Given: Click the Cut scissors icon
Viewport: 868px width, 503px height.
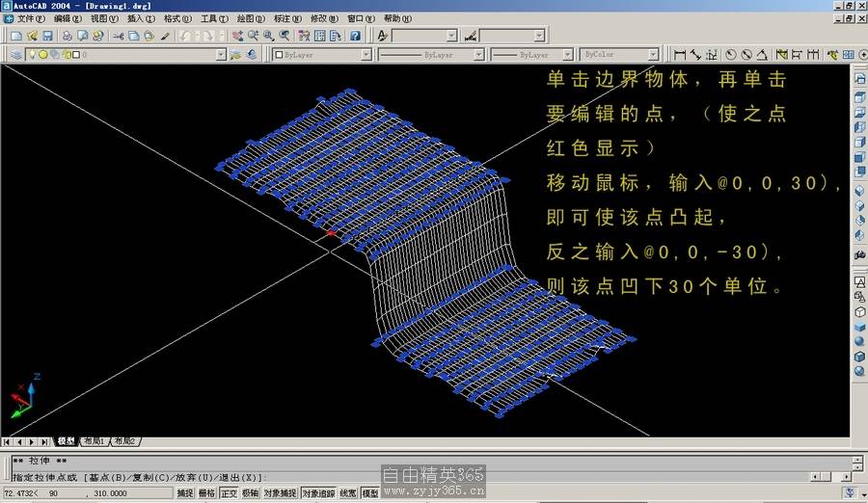Looking at the screenshot, I should click(x=119, y=36).
